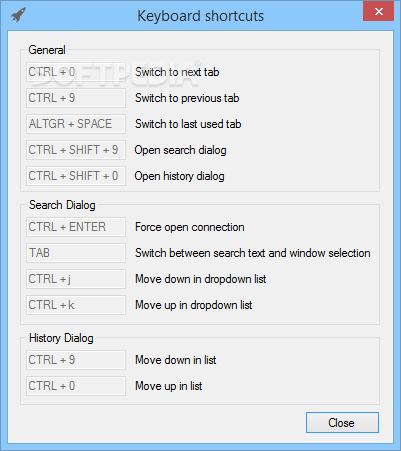This screenshot has height=451, width=401.
Task: Click the Search Dialog group heading
Action: click(x=62, y=205)
